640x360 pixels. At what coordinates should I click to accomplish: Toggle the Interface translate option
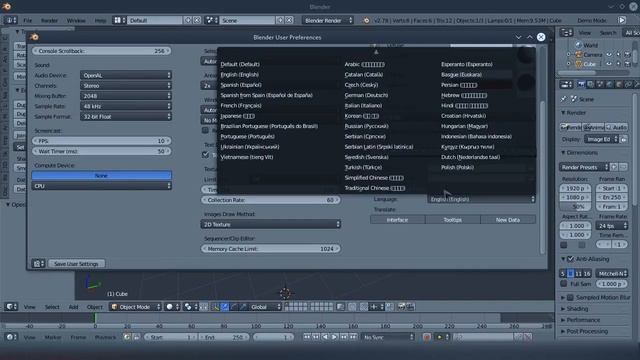(398, 220)
